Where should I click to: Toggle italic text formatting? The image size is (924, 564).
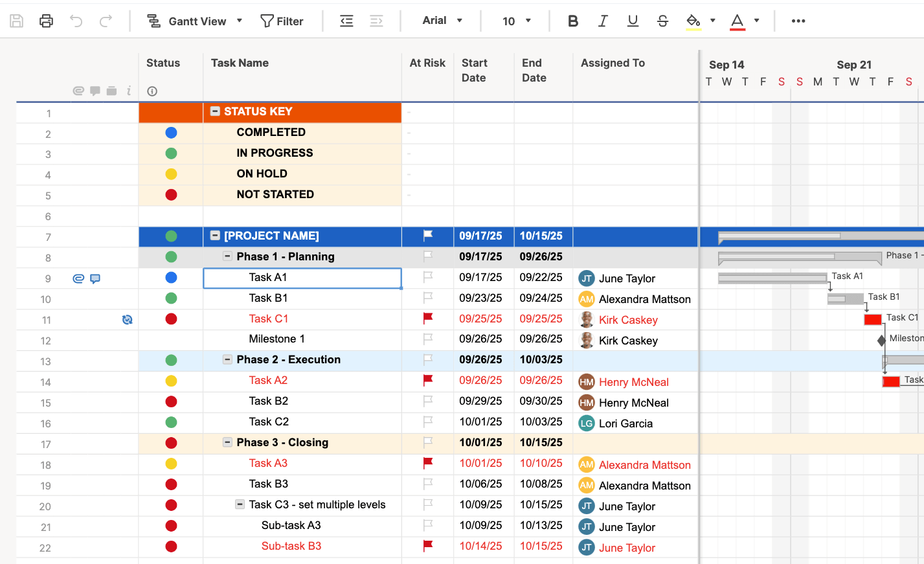click(x=603, y=21)
